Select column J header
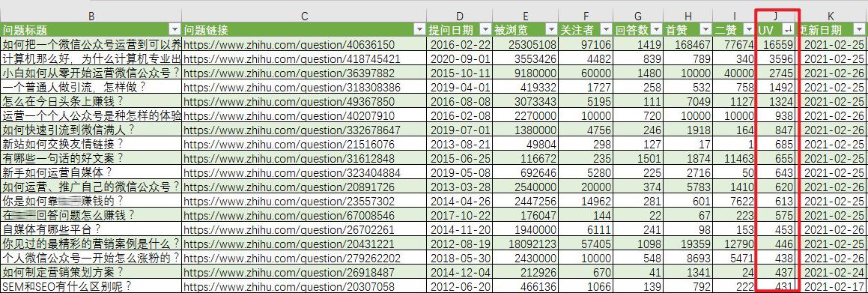The height and width of the screenshot is (293, 868). [776, 16]
